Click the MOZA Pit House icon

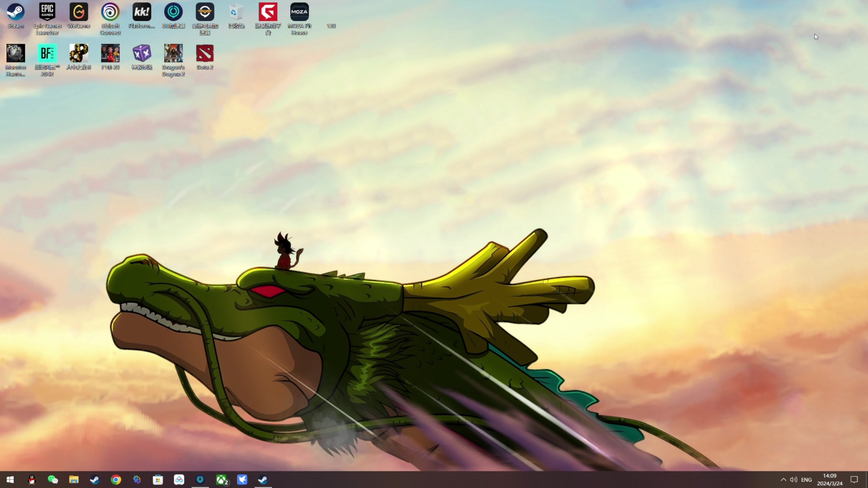(x=299, y=12)
